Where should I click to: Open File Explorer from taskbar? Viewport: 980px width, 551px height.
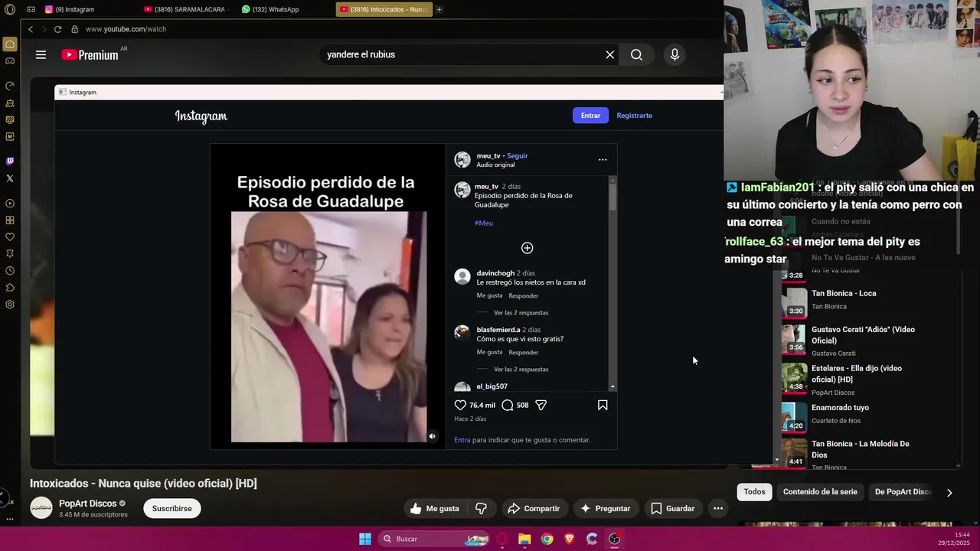click(524, 539)
